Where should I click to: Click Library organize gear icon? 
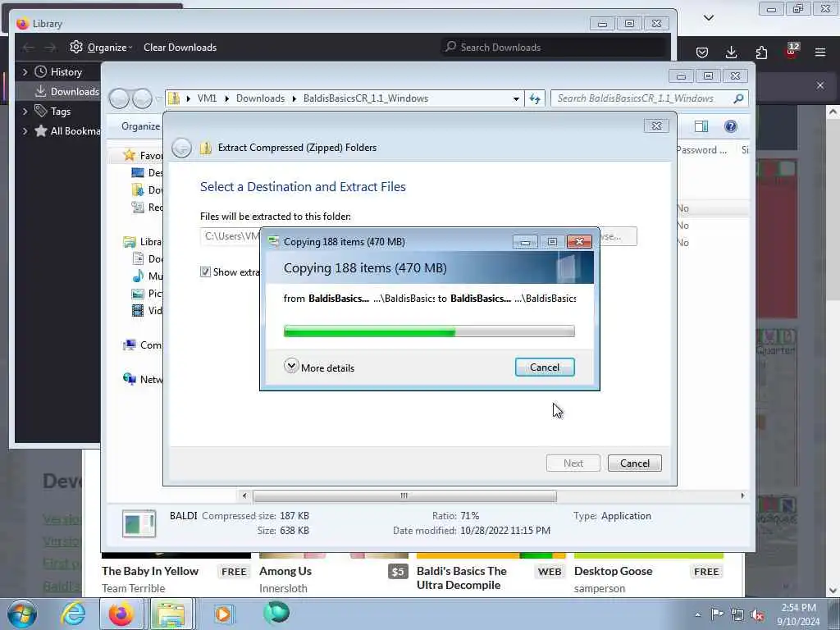(76, 47)
